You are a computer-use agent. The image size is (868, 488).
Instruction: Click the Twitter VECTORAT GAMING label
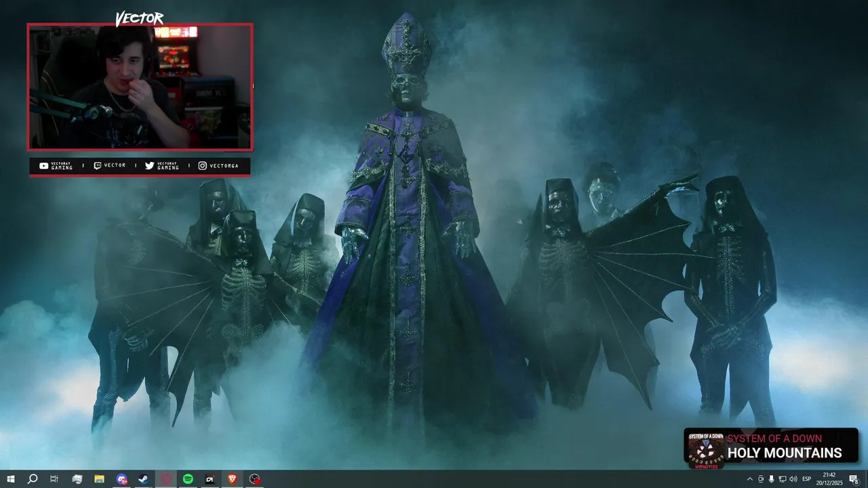(161, 166)
